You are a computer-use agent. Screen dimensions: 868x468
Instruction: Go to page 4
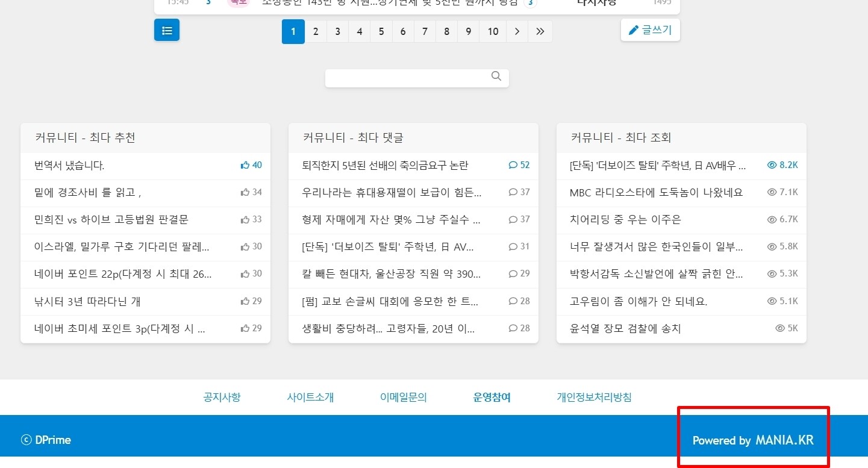coord(359,32)
